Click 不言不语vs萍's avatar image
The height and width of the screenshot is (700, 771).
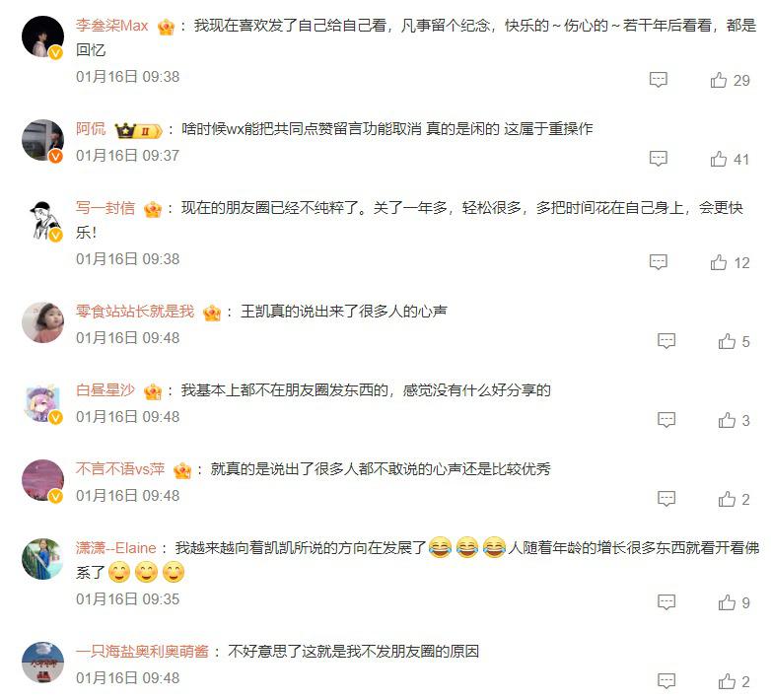click(x=42, y=480)
